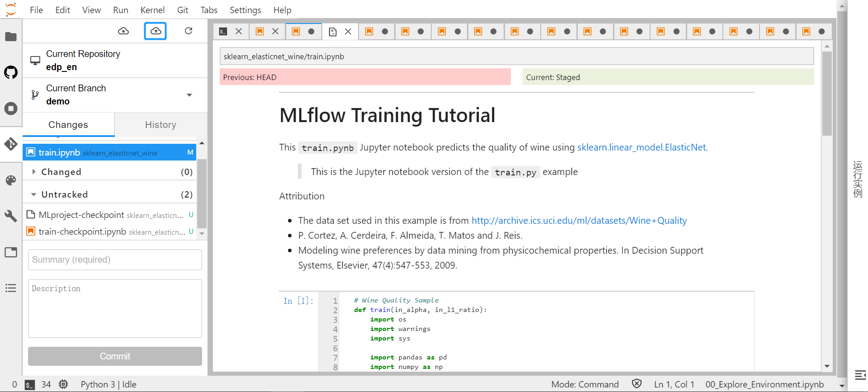This screenshot has height=392, width=868.
Task: Close the terminal tab
Action: coord(239,31)
